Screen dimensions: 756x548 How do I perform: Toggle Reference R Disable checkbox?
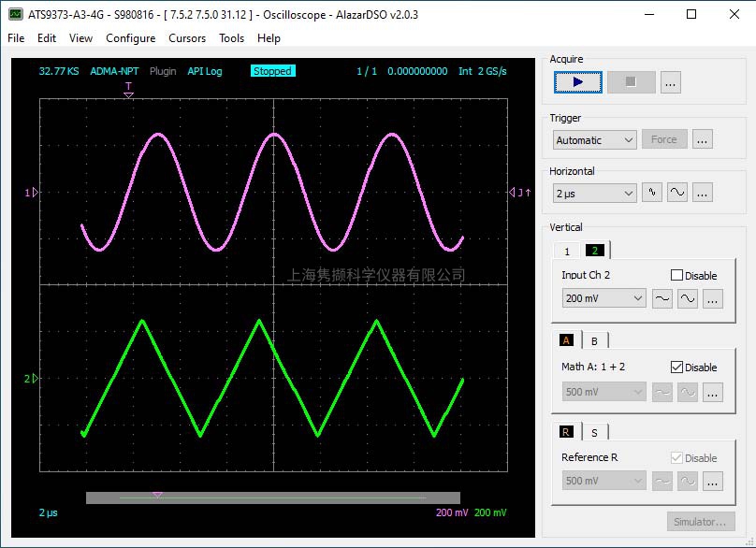pyautogui.click(x=676, y=457)
